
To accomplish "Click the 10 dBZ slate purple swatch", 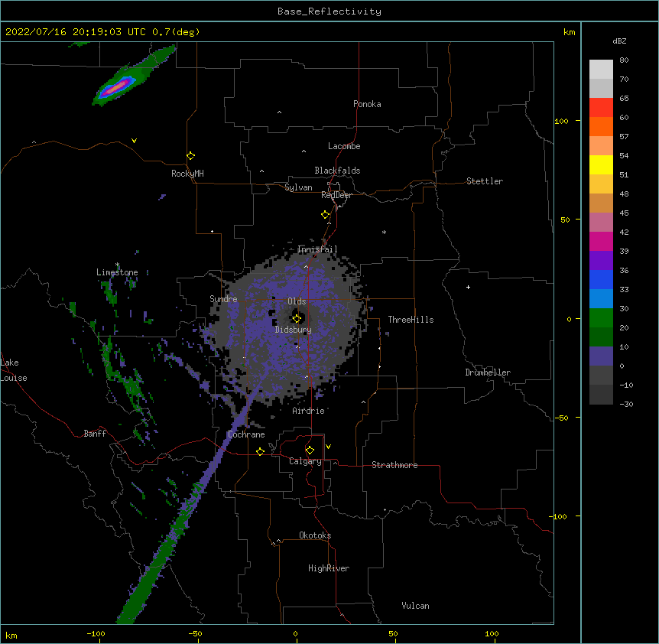I will [x=601, y=356].
